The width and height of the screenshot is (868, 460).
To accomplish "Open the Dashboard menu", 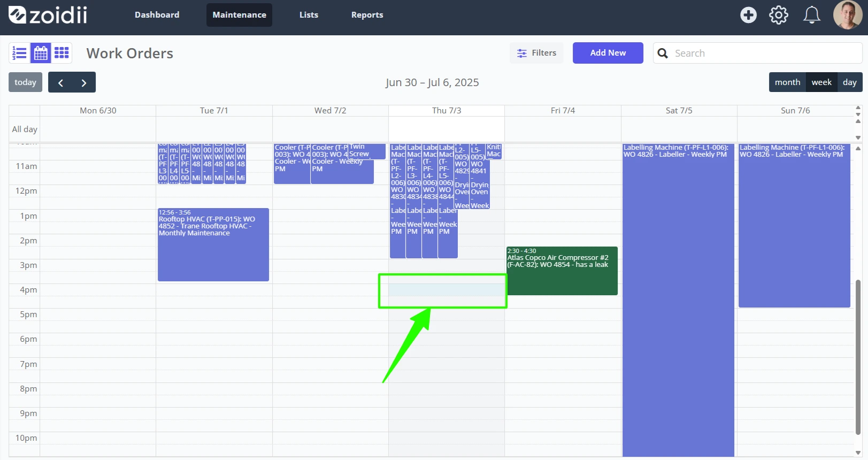I will pyautogui.click(x=157, y=15).
